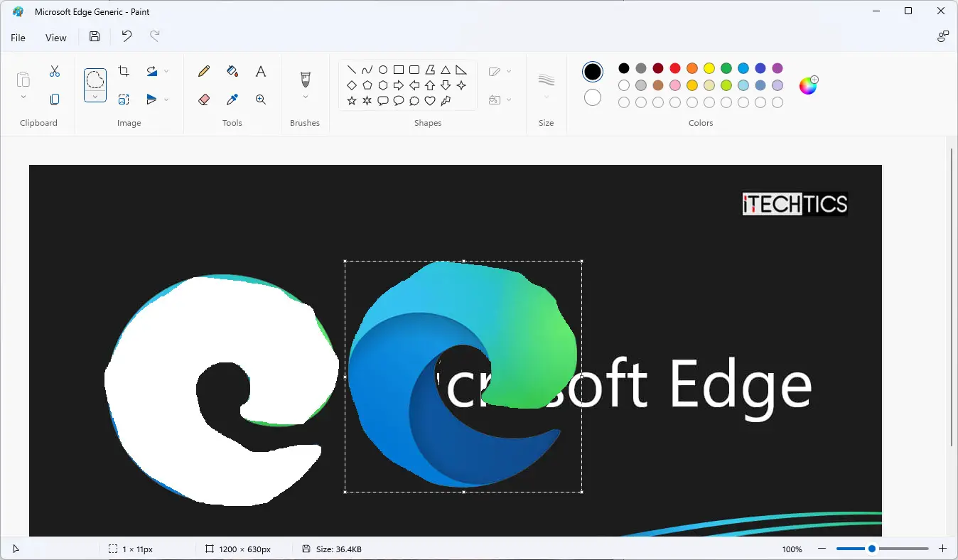Image resolution: width=958 pixels, height=560 pixels.
Task: Select the Eraser tool
Action: point(204,99)
